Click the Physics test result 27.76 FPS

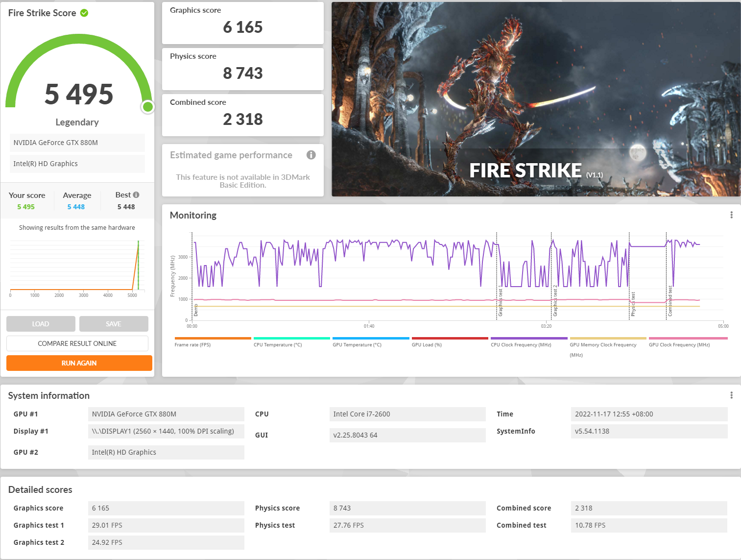pyautogui.click(x=407, y=525)
